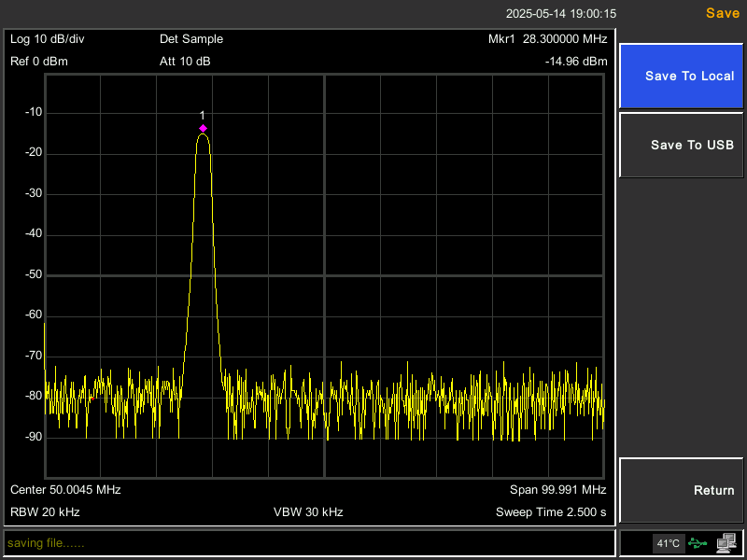Click the VBW 30 kHz value
The image size is (747, 560).
click(308, 512)
